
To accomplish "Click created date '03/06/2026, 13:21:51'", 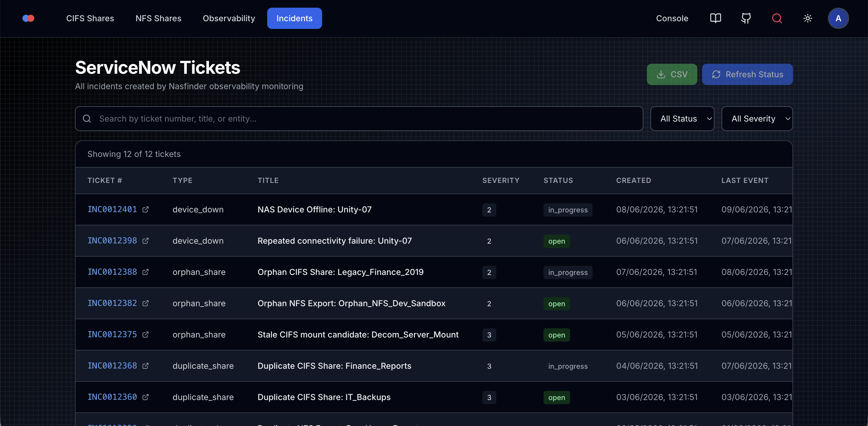I will 657,397.
